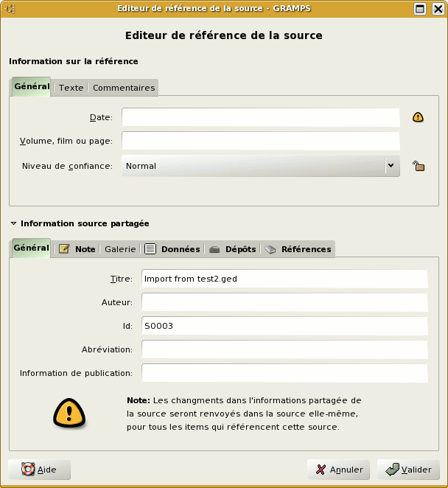Screen dimensions: 448x488
Task: Click the Aide help button
Action: 39,470
